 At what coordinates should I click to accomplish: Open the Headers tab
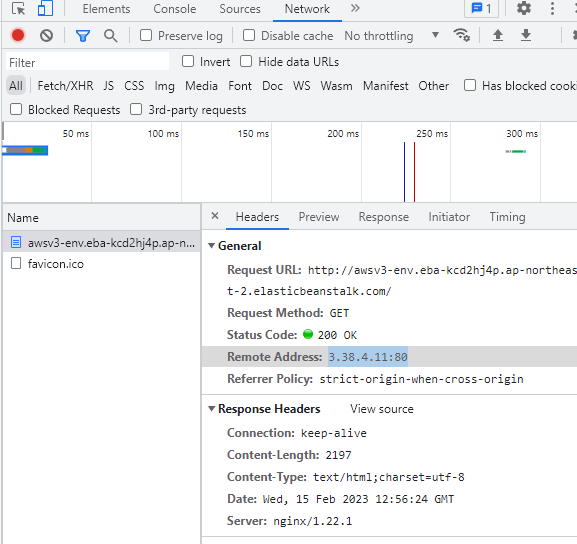point(257,217)
